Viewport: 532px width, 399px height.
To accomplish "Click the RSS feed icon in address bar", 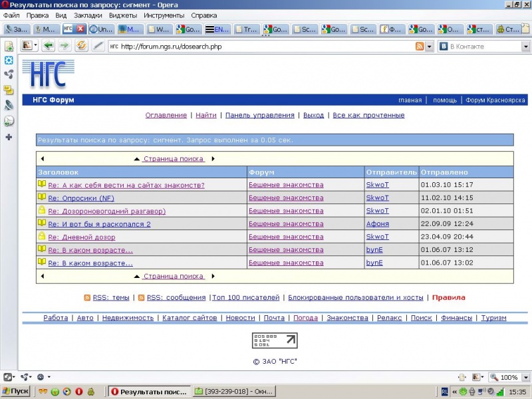I will click(420, 46).
